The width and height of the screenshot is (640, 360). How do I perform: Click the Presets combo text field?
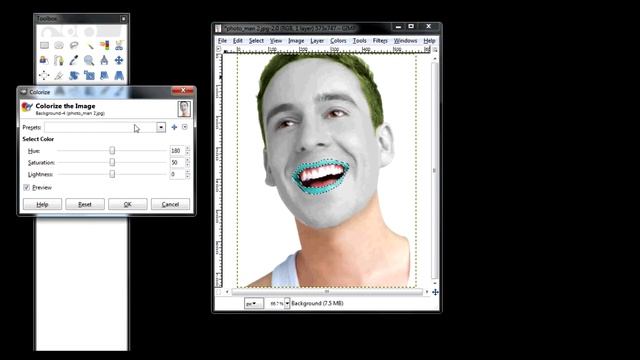tap(100, 127)
